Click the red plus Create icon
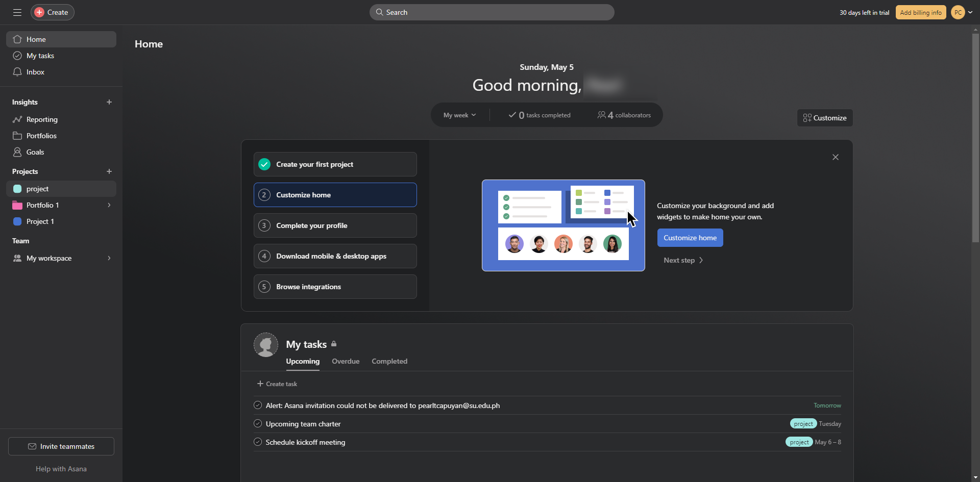This screenshot has width=980, height=482. click(39, 12)
